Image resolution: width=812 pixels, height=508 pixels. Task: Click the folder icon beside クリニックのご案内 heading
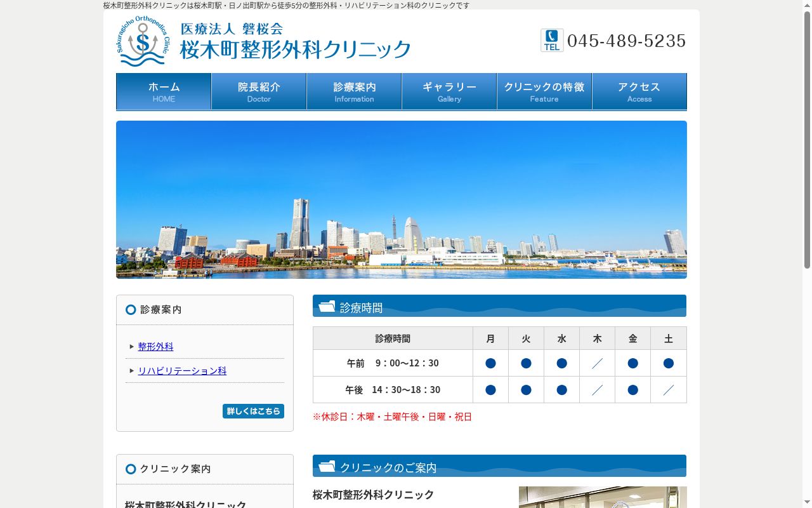click(x=327, y=466)
